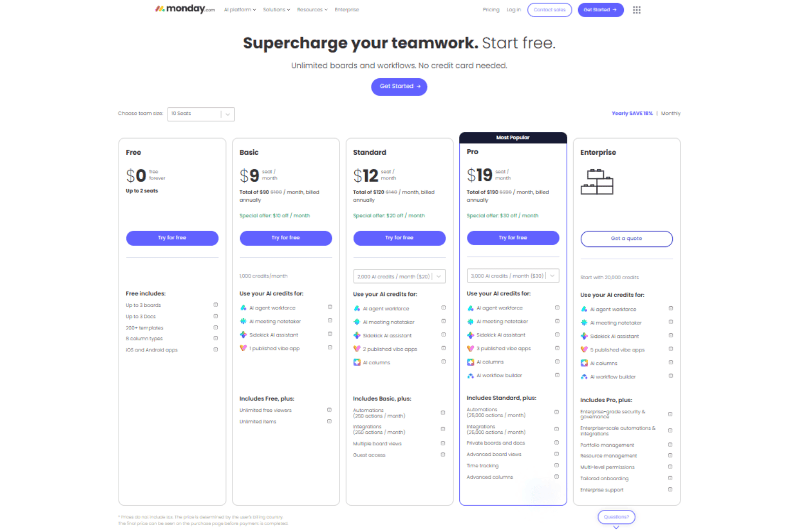The width and height of the screenshot is (798, 532).
Task: Show info for Time tracking
Action: point(556,465)
